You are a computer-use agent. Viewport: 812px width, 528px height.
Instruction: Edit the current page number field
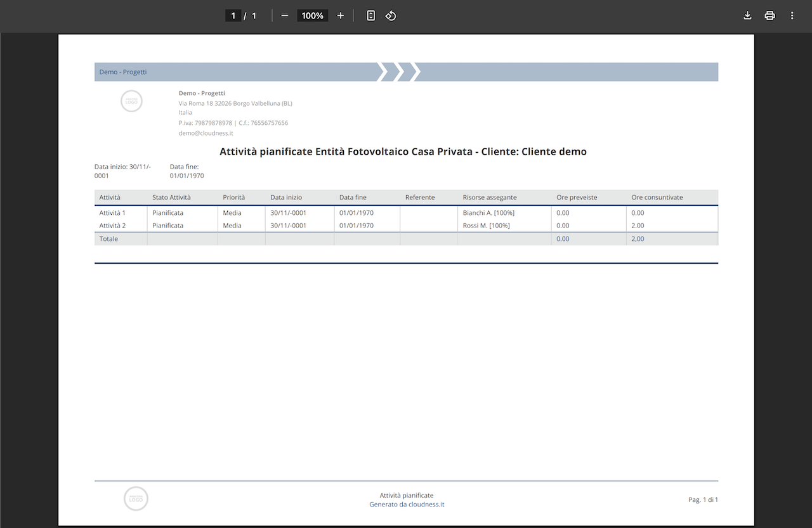233,15
